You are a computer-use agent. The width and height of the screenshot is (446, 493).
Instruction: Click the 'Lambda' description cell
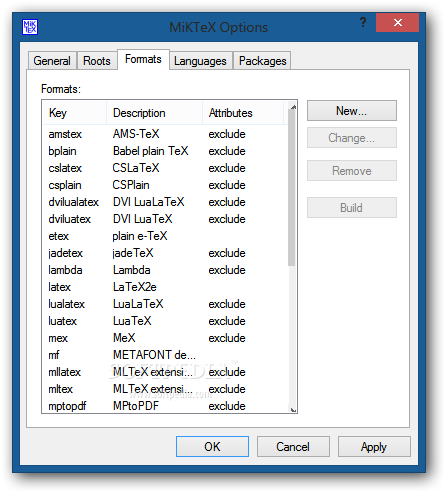tap(132, 270)
